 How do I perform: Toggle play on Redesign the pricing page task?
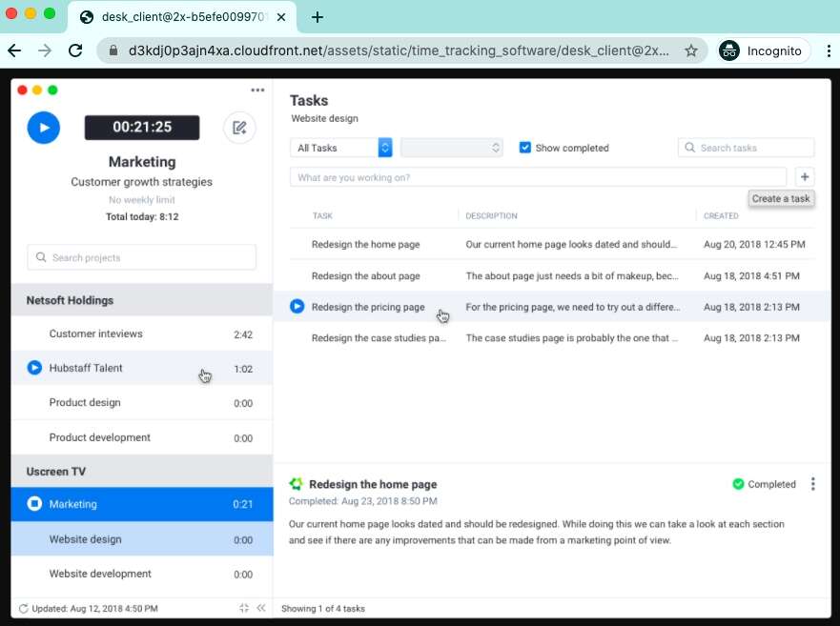coord(297,306)
